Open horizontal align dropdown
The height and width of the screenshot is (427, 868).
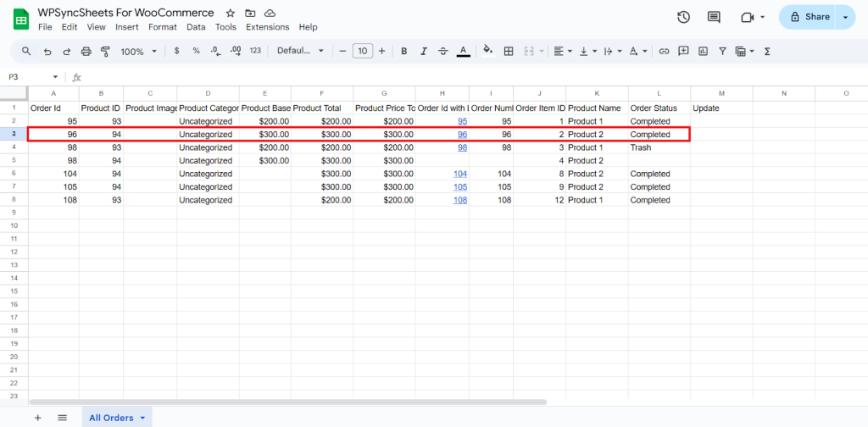click(x=563, y=51)
